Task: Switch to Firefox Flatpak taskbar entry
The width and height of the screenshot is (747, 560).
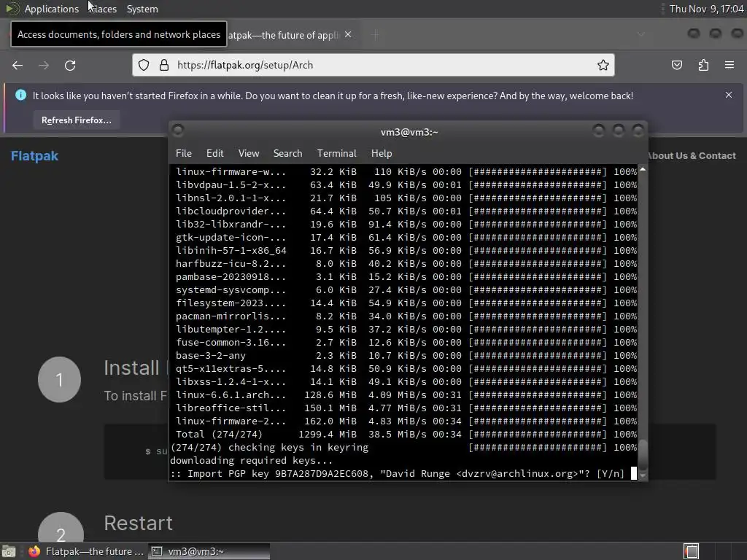Action: [x=86, y=551]
